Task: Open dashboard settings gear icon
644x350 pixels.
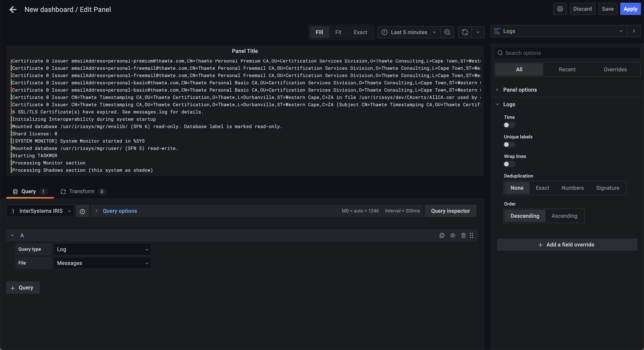Action: pyautogui.click(x=560, y=9)
